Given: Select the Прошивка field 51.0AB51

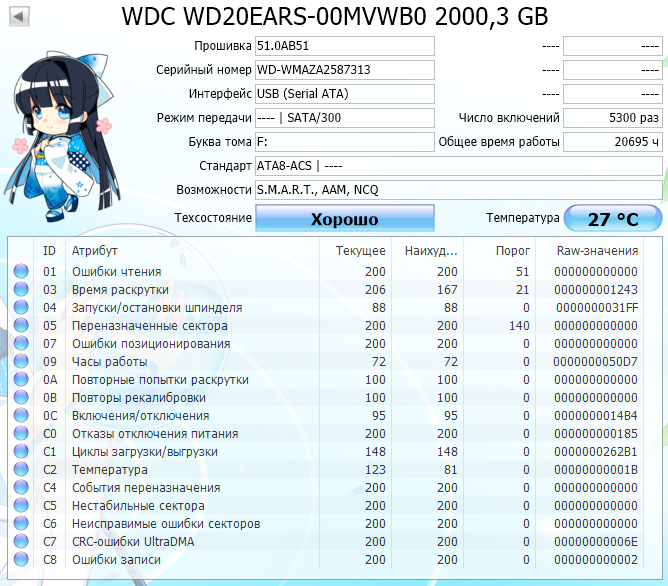Looking at the screenshot, I should point(345,46).
